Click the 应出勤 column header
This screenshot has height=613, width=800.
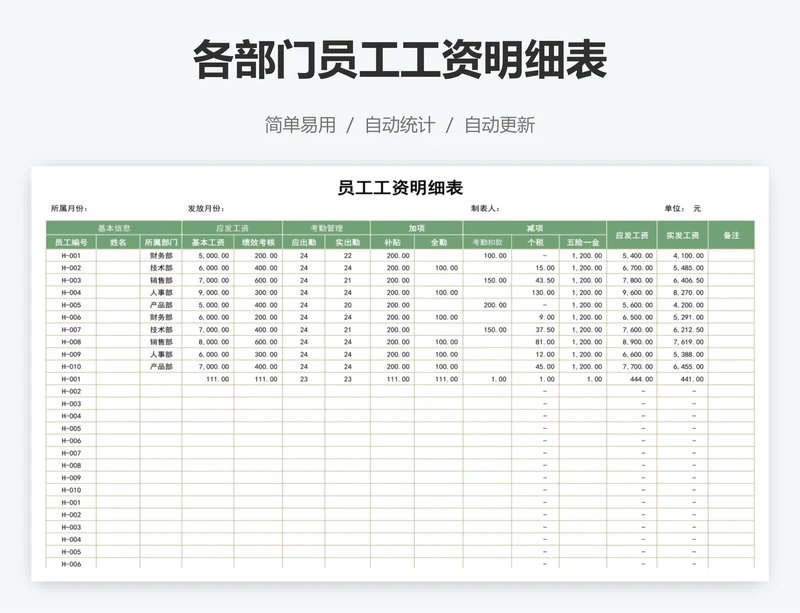[304, 242]
